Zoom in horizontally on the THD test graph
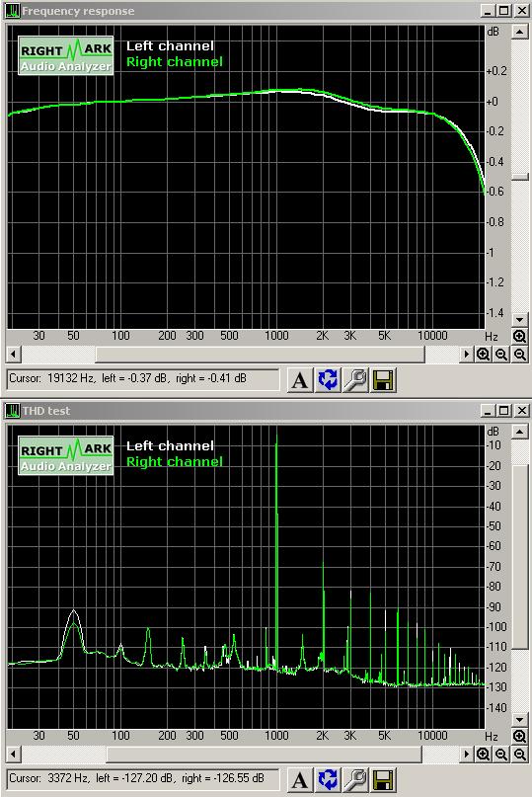532x797 pixels. point(483,754)
